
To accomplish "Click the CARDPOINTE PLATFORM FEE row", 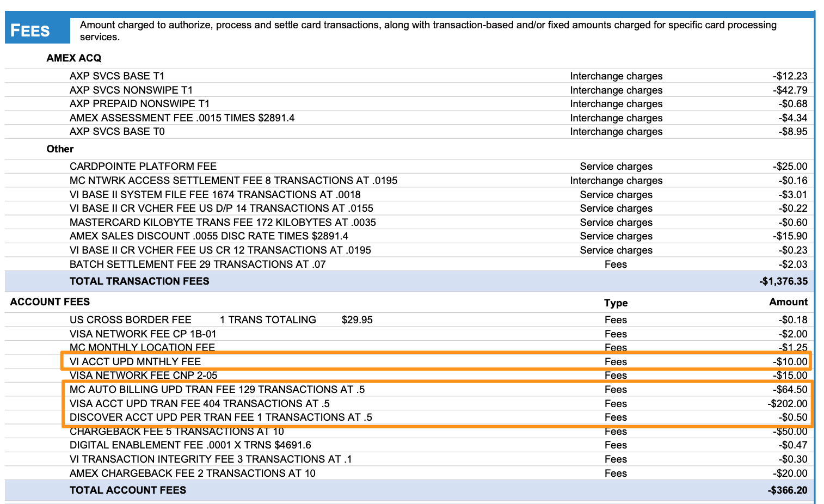I will [x=143, y=167].
